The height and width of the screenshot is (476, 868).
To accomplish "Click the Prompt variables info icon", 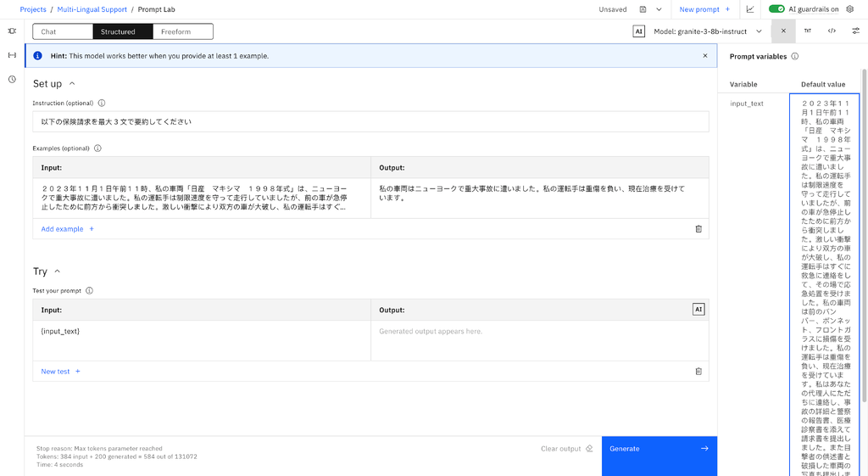I will click(x=795, y=57).
